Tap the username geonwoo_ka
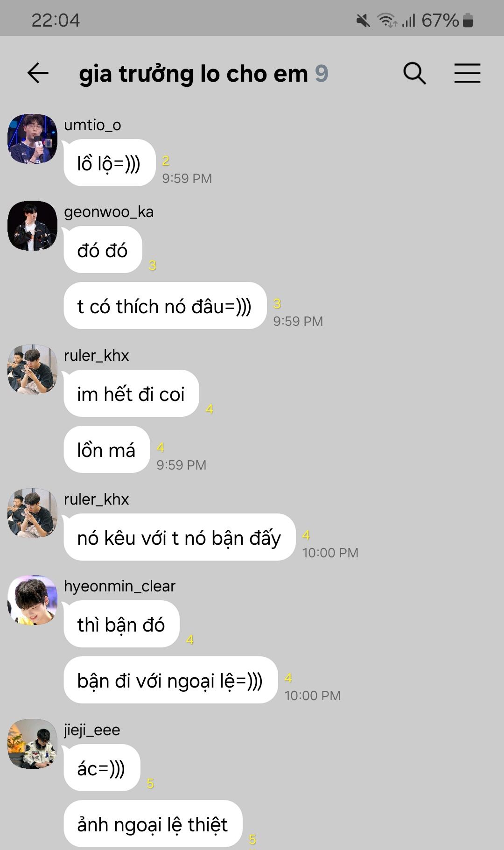 point(109,212)
